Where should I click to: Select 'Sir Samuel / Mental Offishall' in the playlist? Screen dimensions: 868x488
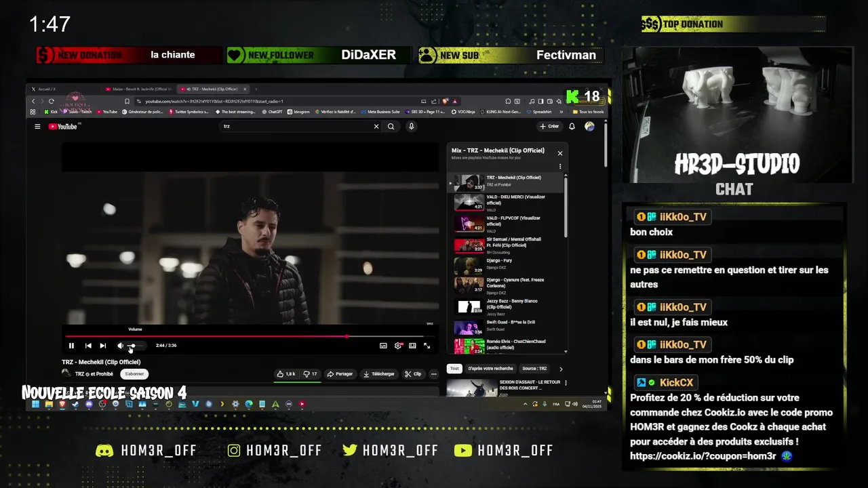point(507,245)
